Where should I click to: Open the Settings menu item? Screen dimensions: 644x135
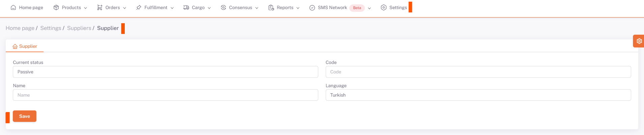(x=394, y=7)
